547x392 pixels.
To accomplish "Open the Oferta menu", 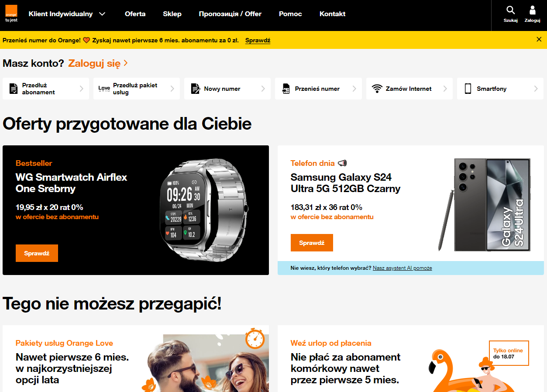I will click(x=135, y=14).
